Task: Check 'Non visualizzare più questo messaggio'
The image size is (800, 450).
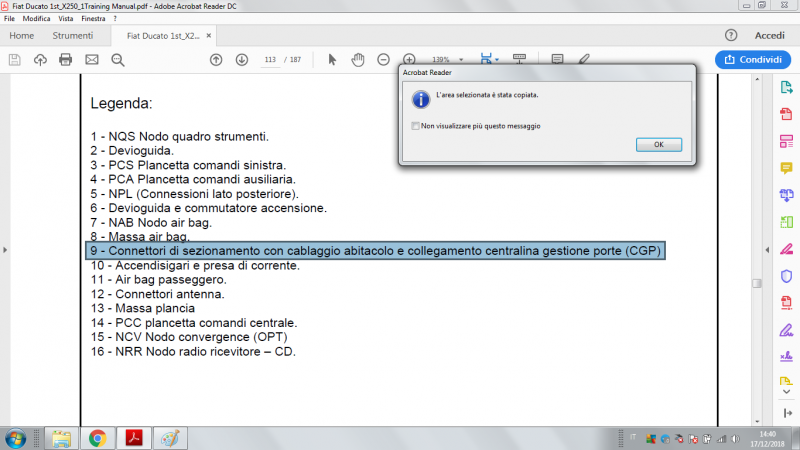Action: click(415, 127)
